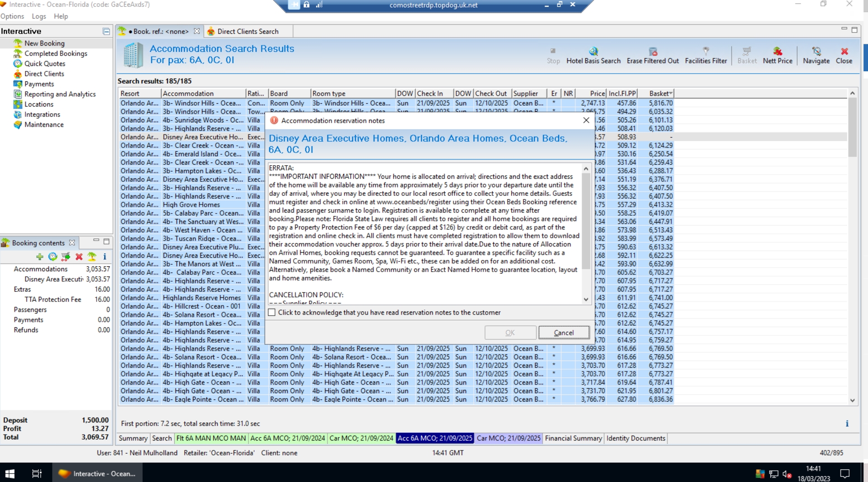Viewport: 868px width, 482px height.
Task: Select the Flt 6A MAN MCO MAN tab
Action: point(211,438)
